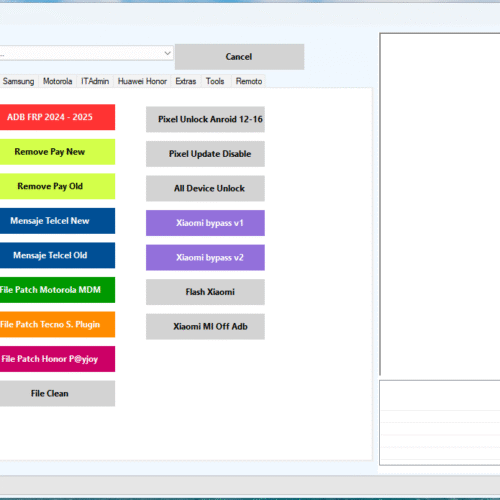Open the ITAdmin tab
The height and width of the screenshot is (500, 500).
95,81
